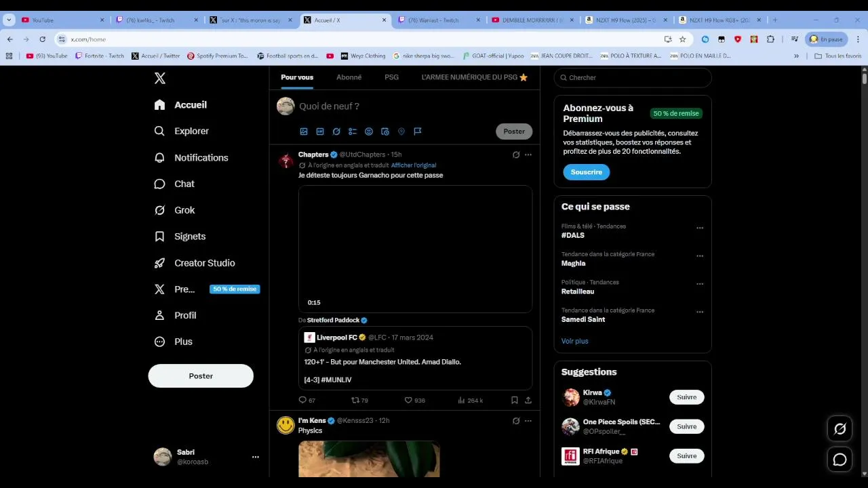This screenshot has width=868, height=488.
Task: Like the Chapters post (936)
Action: (415, 401)
